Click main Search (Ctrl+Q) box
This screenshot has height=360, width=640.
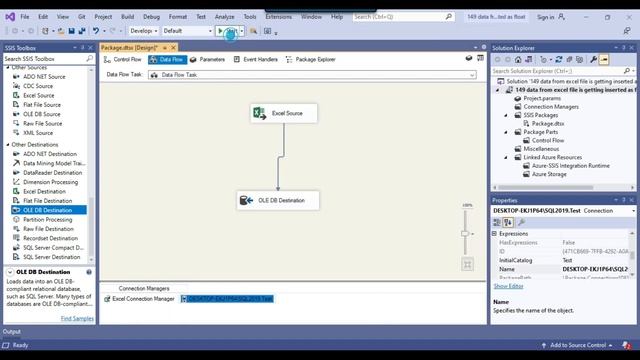tap(403, 17)
